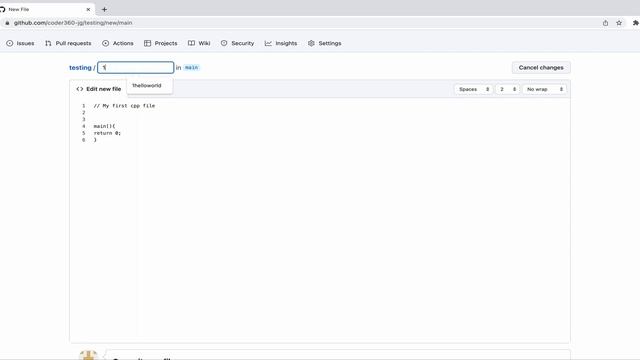The image size is (640, 360).
Task: Click the code icon beside Edit new file
Action: (x=80, y=89)
